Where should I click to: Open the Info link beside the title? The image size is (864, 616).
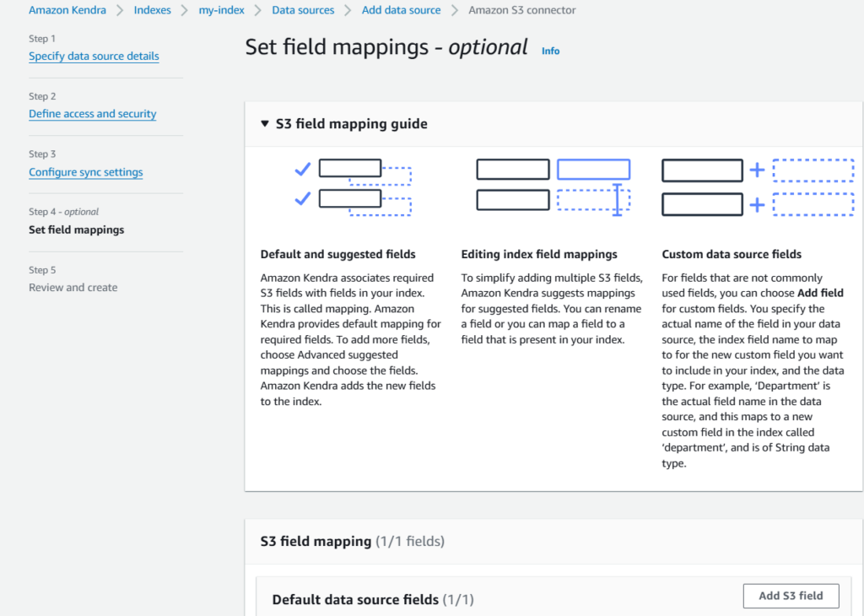(x=550, y=51)
